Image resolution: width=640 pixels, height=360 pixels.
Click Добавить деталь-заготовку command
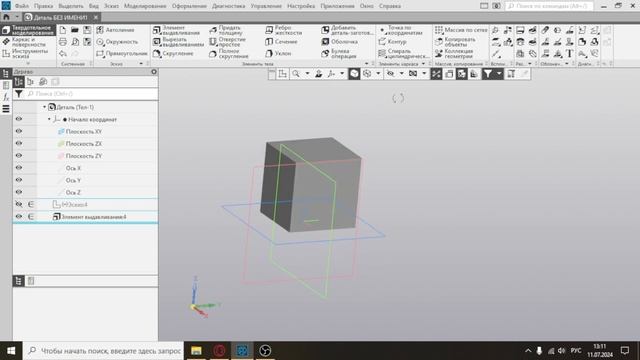(x=347, y=30)
